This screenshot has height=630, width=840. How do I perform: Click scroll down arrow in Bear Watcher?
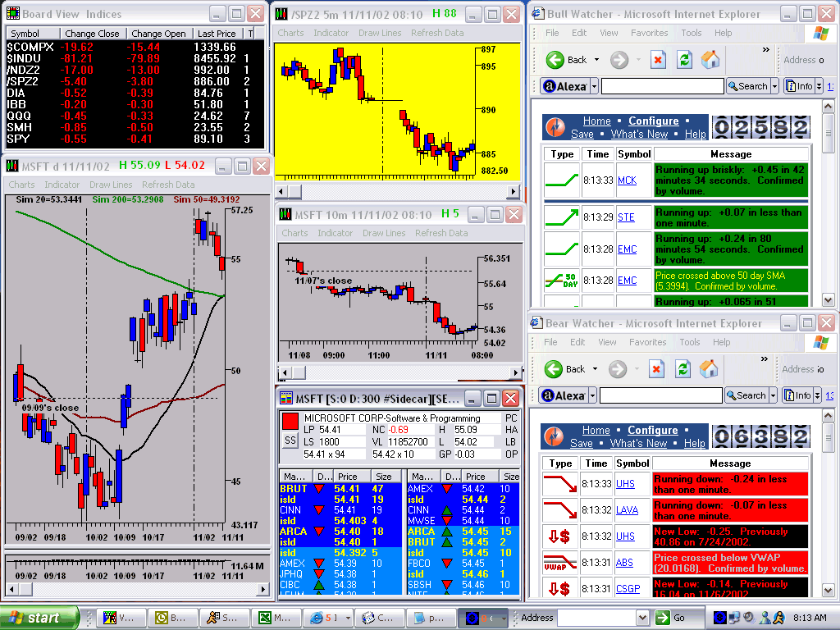tap(828, 591)
